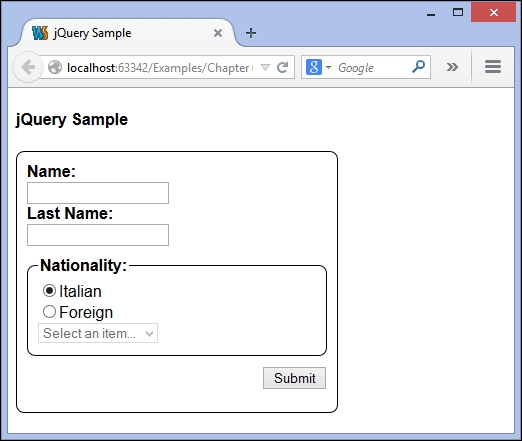The width and height of the screenshot is (522, 441).
Task: Click the browser back arrow button
Action: coord(28,67)
